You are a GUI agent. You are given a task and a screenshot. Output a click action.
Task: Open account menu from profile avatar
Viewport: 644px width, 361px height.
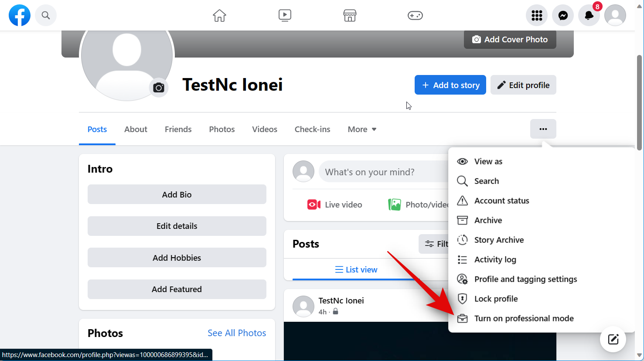click(615, 16)
